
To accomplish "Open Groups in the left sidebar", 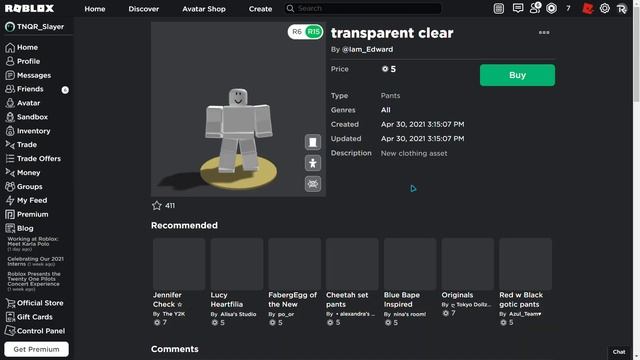I will pos(24,187).
